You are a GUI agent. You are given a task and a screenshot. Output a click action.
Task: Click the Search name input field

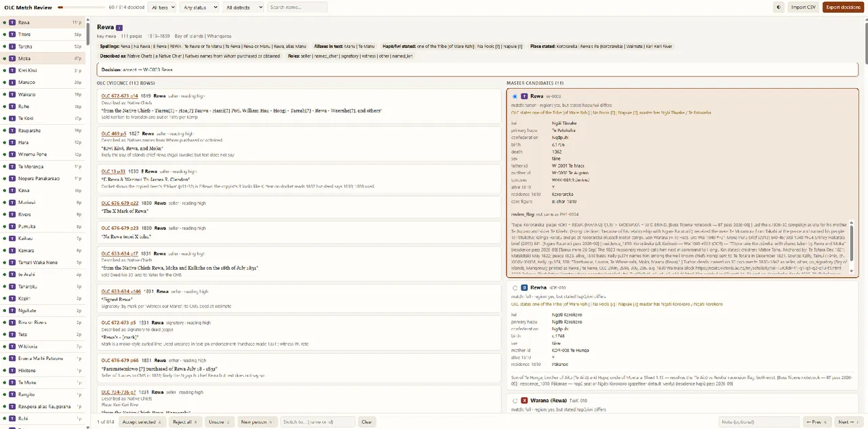[x=297, y=7]
